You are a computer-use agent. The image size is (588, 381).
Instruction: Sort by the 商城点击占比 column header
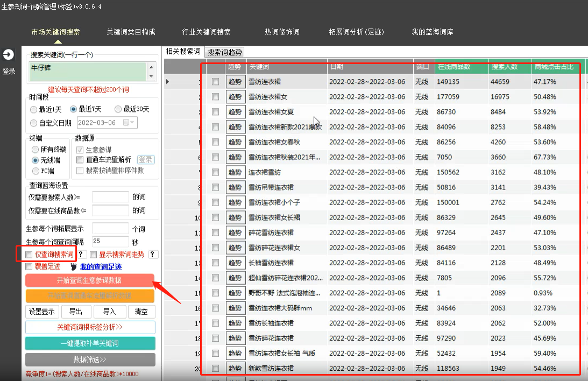coord(555,67)
